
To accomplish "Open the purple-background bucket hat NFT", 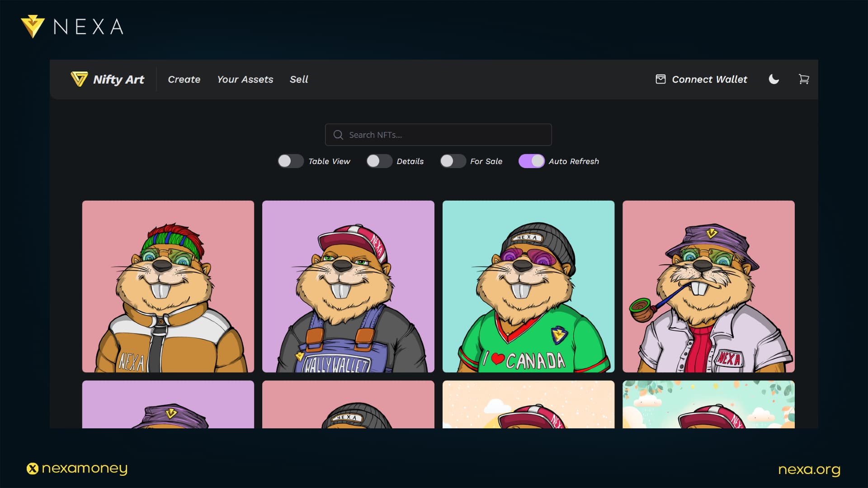I will (x=168, y=404).
